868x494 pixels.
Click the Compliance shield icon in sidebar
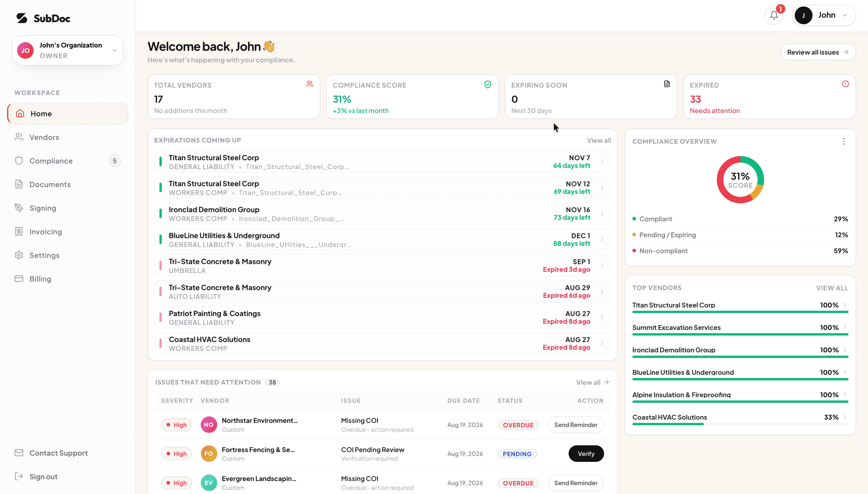(19, 161)
